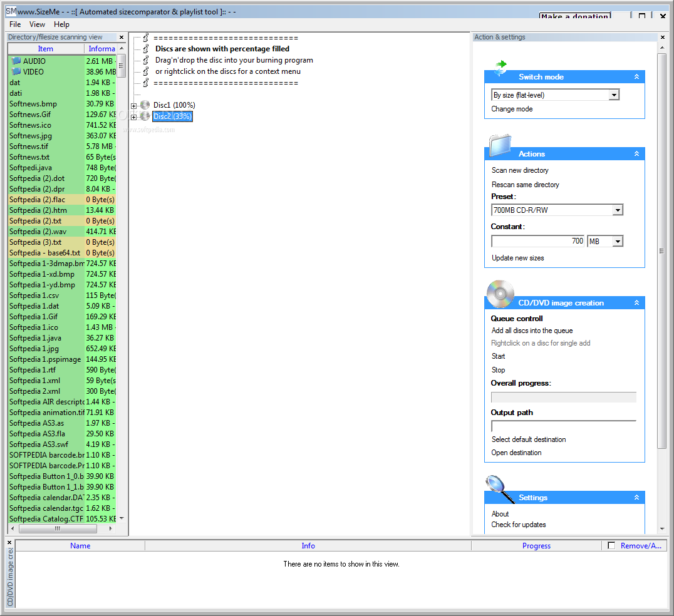Select the Softpedia calendar.tgc row

click(x=62, y=508)
